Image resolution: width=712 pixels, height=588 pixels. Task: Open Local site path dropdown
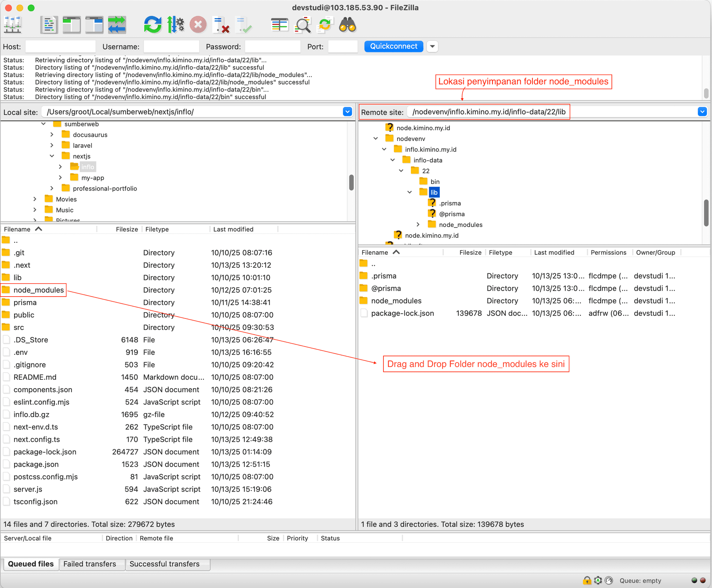pyautogui.click(x=347, y=112)
